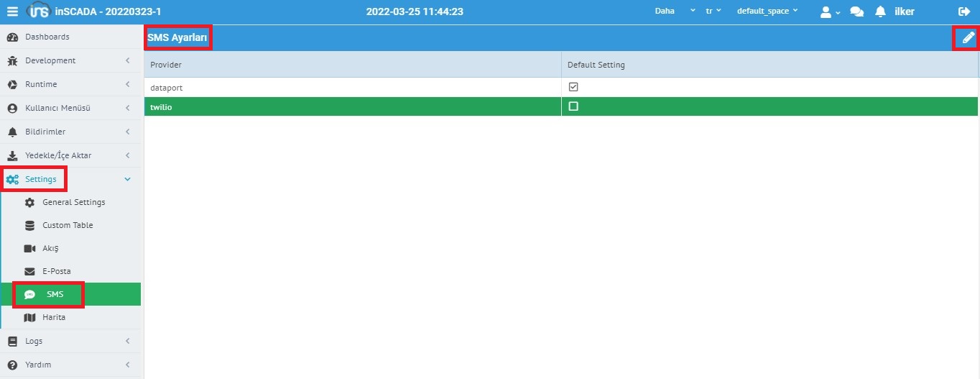Click inSCADA - 20220323-1 title
980x379 pixels.
[x=108, y=12]
